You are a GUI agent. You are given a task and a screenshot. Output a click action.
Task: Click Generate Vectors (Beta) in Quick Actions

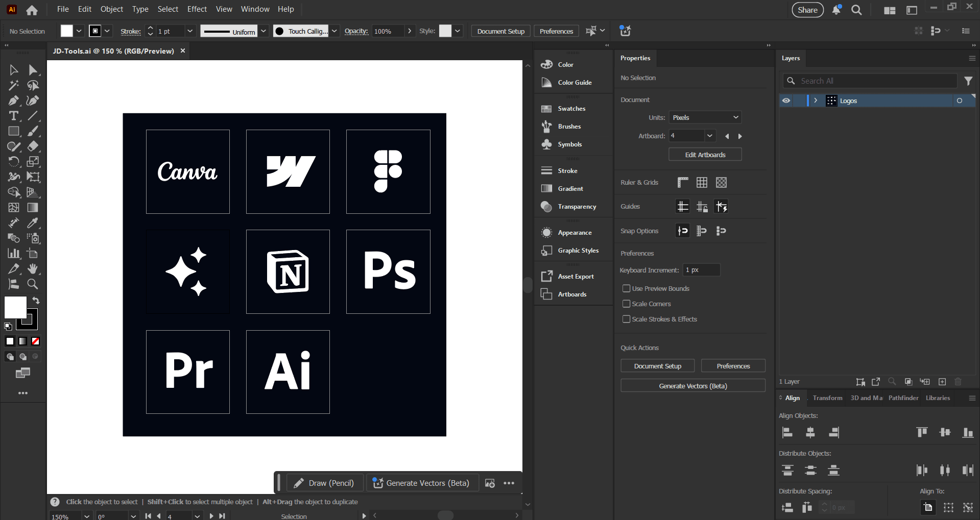(x=692, y=386)
